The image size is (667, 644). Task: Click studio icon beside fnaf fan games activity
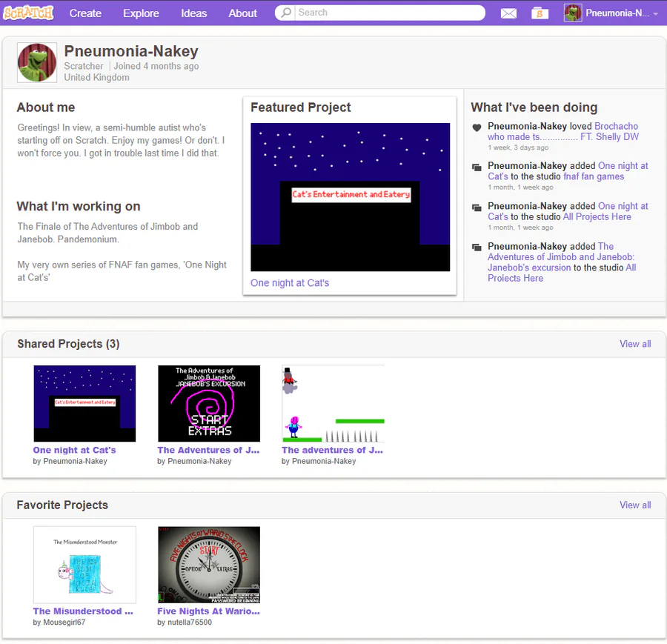tap(477, 167)
